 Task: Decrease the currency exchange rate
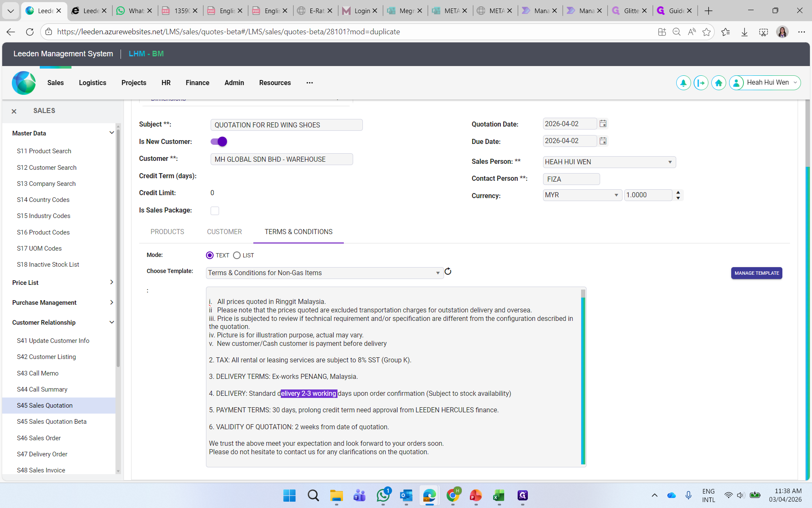coord(678,198)
